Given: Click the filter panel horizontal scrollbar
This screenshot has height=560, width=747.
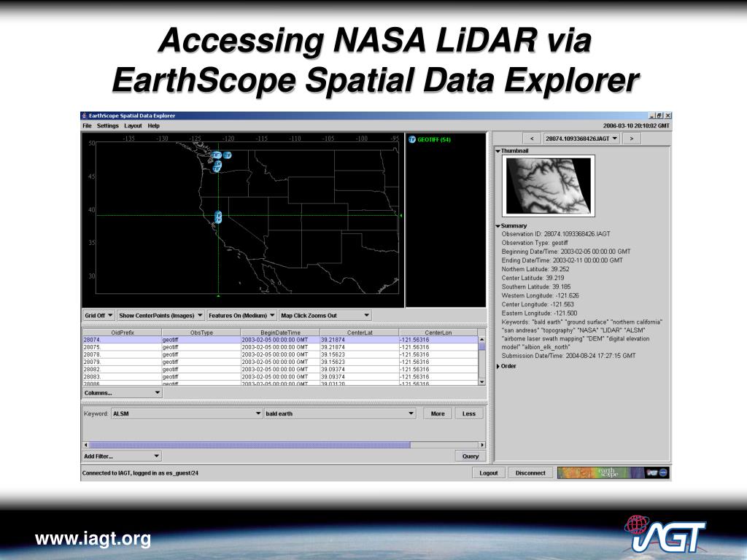Looking at the screenshot, I should click(x=249, y=445).
